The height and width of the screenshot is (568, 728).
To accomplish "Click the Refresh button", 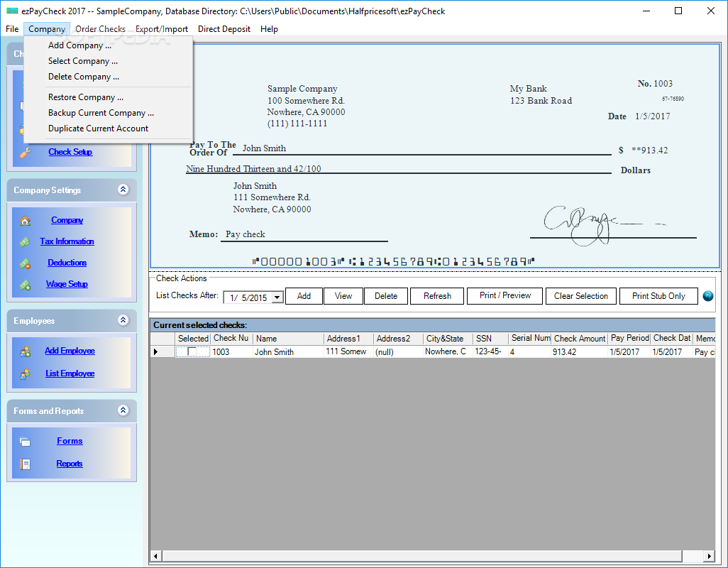I will (x=437, y=296).
